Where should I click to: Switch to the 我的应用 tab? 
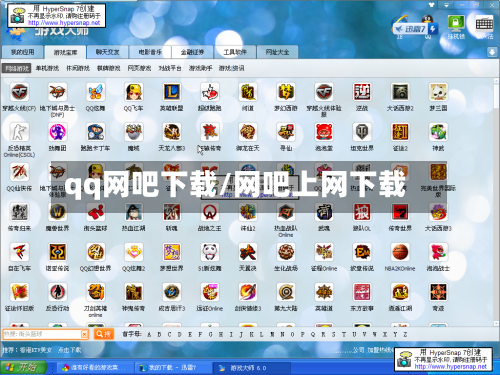[22, 52]
